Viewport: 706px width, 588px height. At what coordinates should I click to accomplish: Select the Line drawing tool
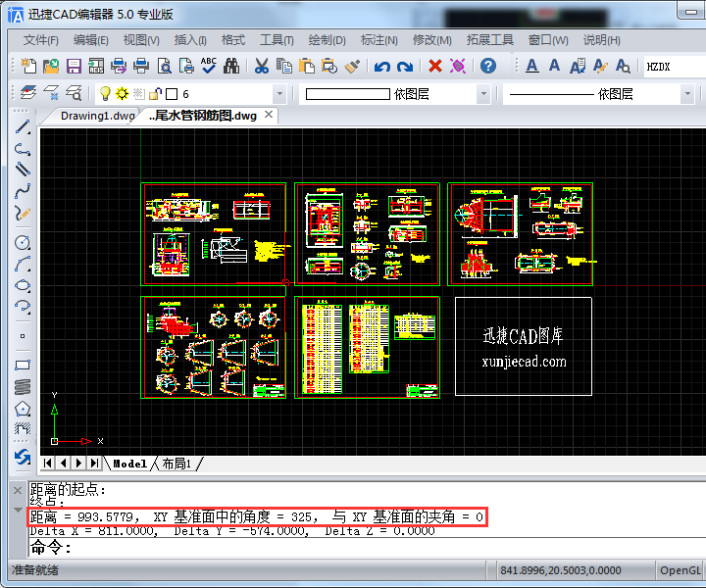(x=23, y=126)
